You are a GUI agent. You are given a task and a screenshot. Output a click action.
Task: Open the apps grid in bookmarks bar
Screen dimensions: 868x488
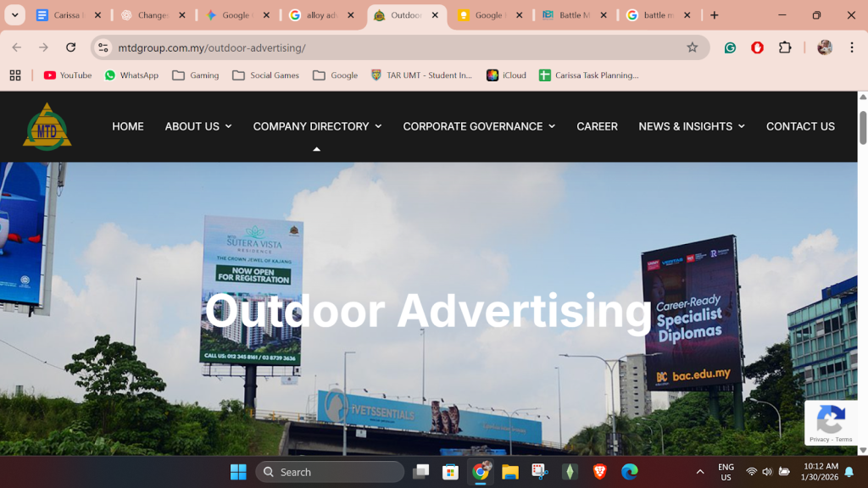[x=15, y=75]
